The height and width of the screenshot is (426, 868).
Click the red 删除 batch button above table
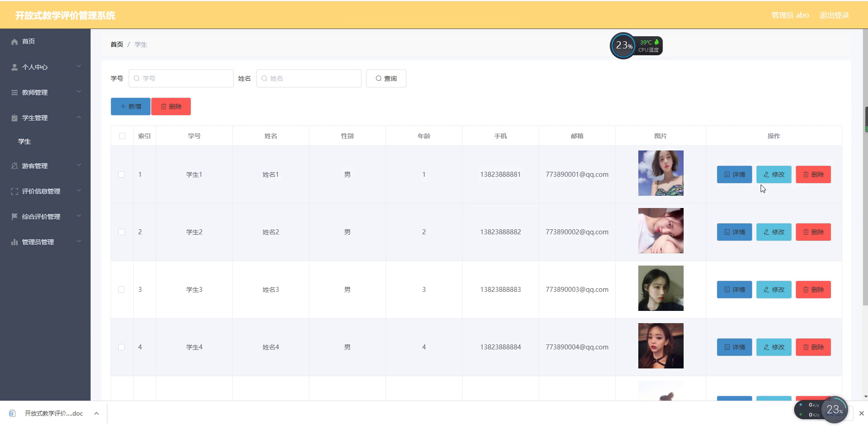pos(171,106)
